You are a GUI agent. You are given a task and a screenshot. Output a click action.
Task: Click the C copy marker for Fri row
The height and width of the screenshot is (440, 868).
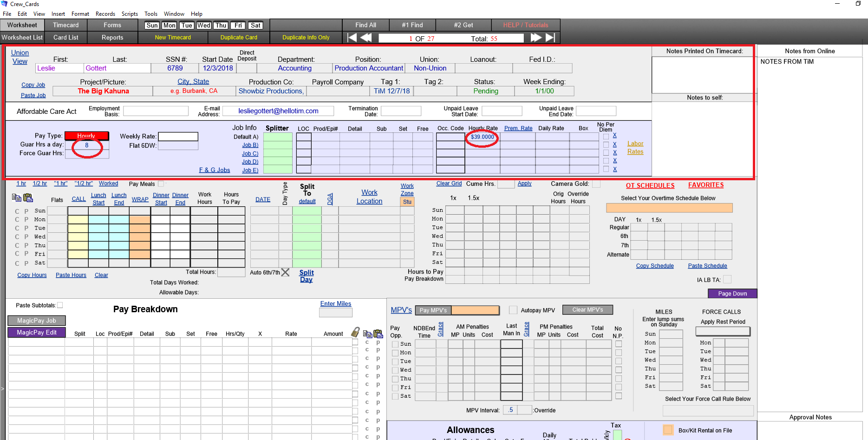click(17, 254)
